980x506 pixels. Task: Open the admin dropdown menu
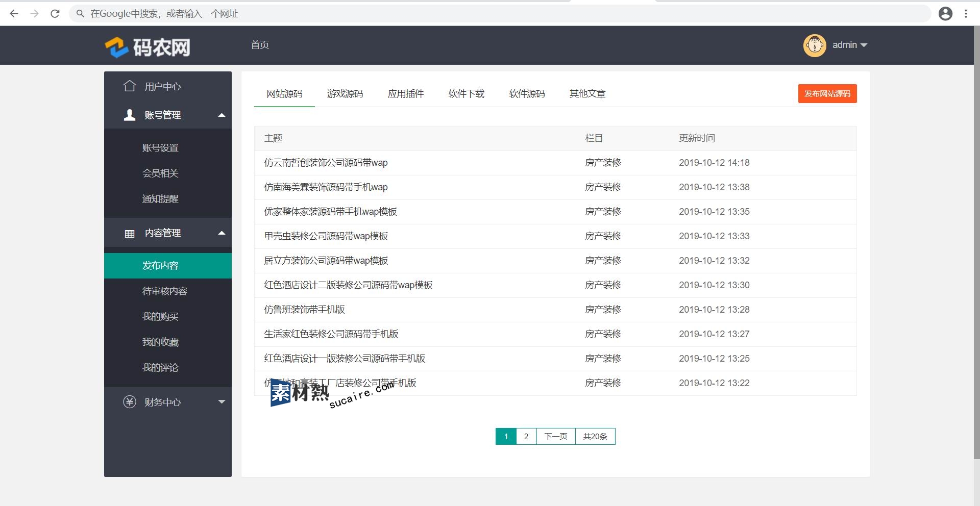[850, 45]
